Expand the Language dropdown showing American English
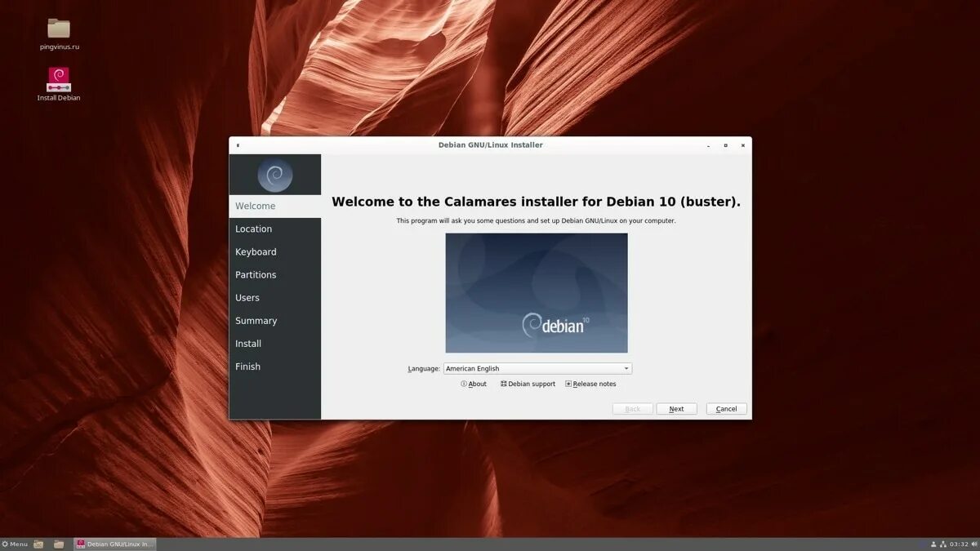 [537, 369]
